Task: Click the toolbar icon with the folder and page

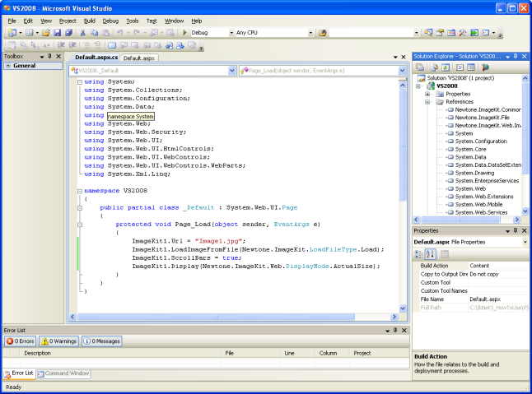Action: pyautogui.click(x=440, y=33)
